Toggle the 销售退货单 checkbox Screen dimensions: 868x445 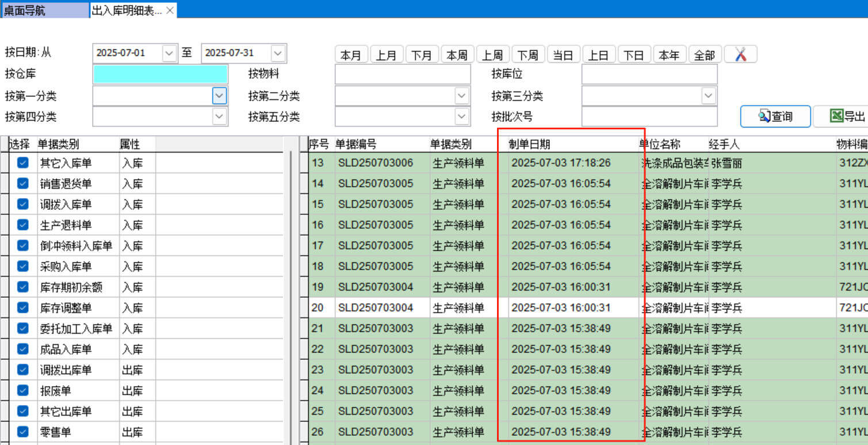point(23,184)
